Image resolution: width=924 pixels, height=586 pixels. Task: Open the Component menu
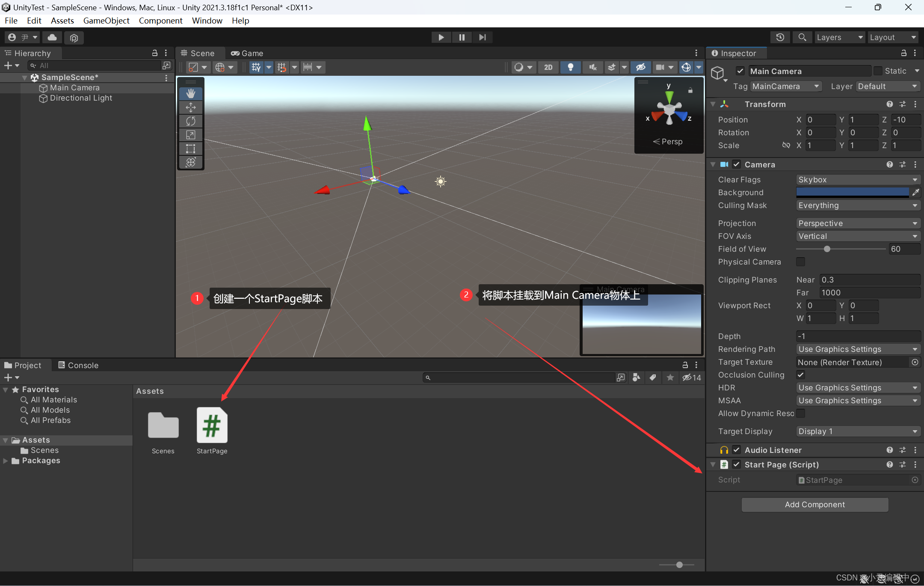[x=160, y=21]
